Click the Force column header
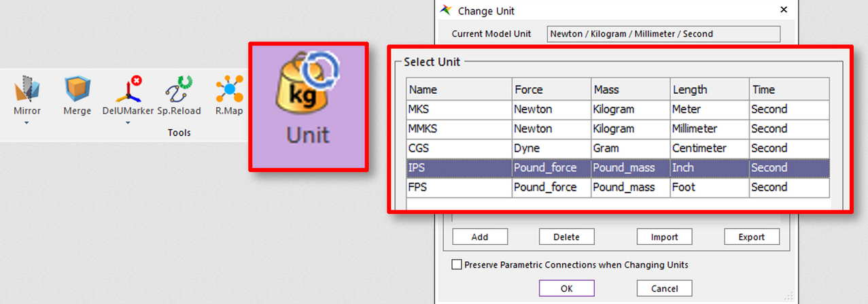The width and height of the screenshot is (868, 304). click(551, 90)
